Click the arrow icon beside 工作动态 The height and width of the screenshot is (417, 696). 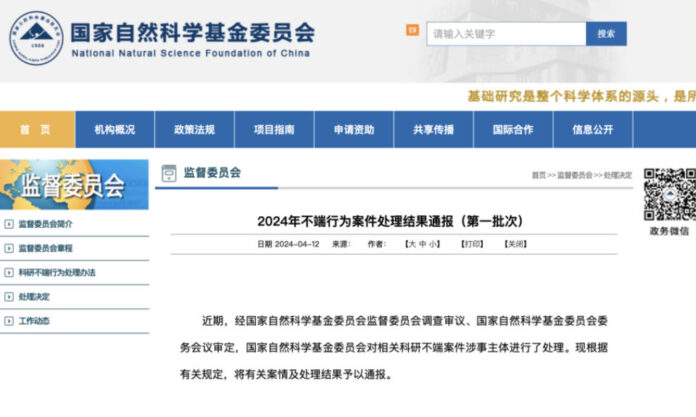tap(9, 321)
